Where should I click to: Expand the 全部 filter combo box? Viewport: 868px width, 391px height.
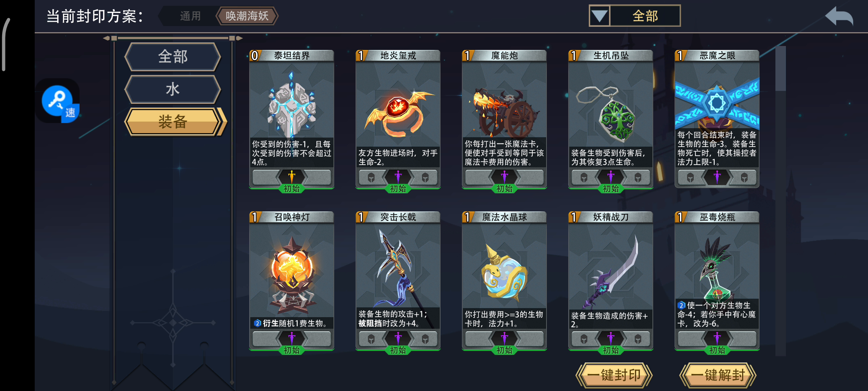coord(635,16)
